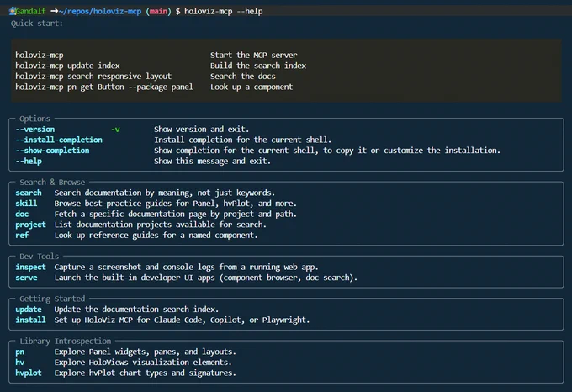Viewport: 572px width, 392px height.
Task: Click the 'Options' section title
Action: [34, 119]
